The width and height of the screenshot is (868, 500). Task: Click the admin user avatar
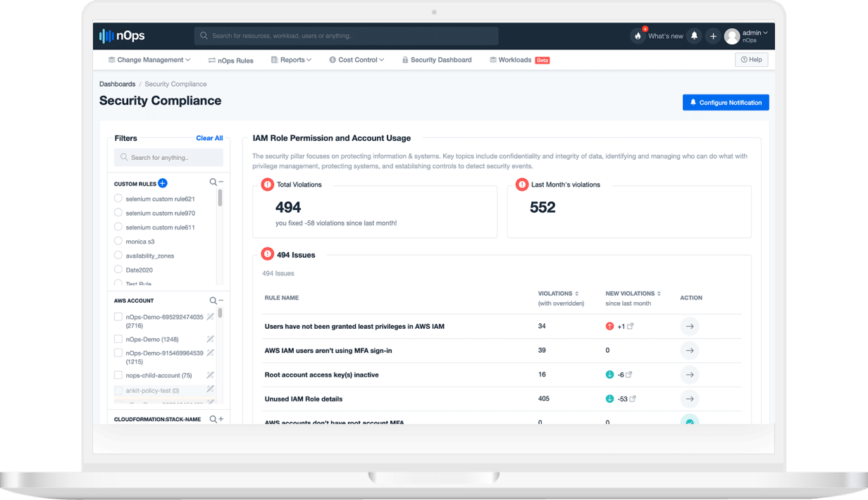pos(732,36)
